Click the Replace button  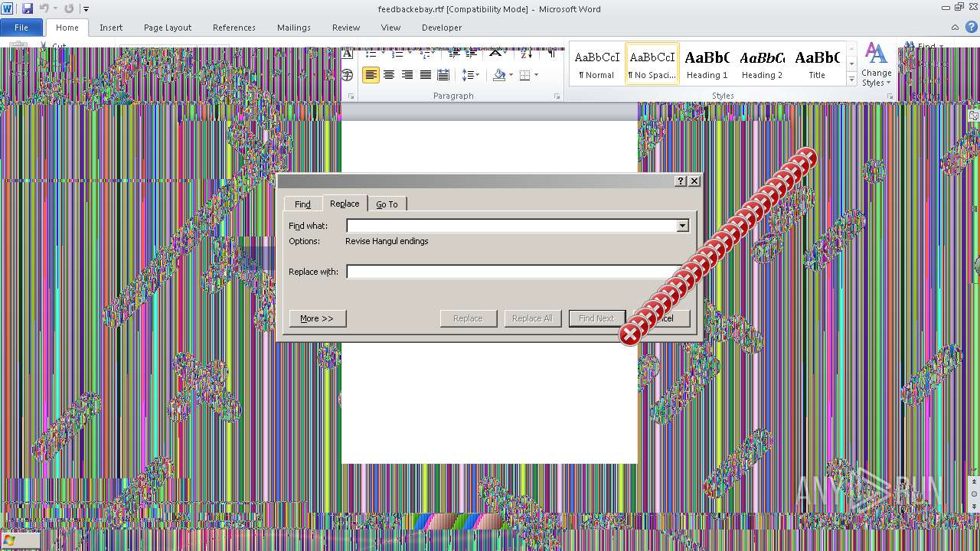pyautogui.click(x=469, y=318)
